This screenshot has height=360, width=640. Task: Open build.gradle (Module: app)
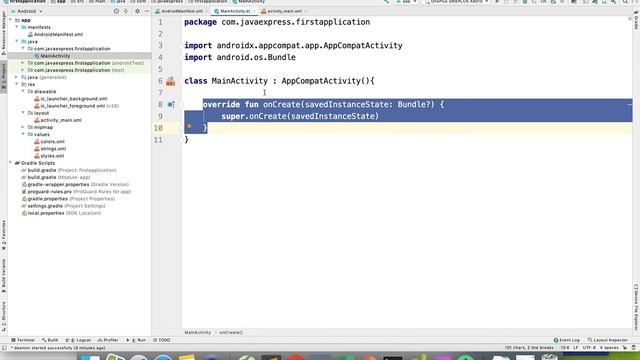tap(56, 177)
